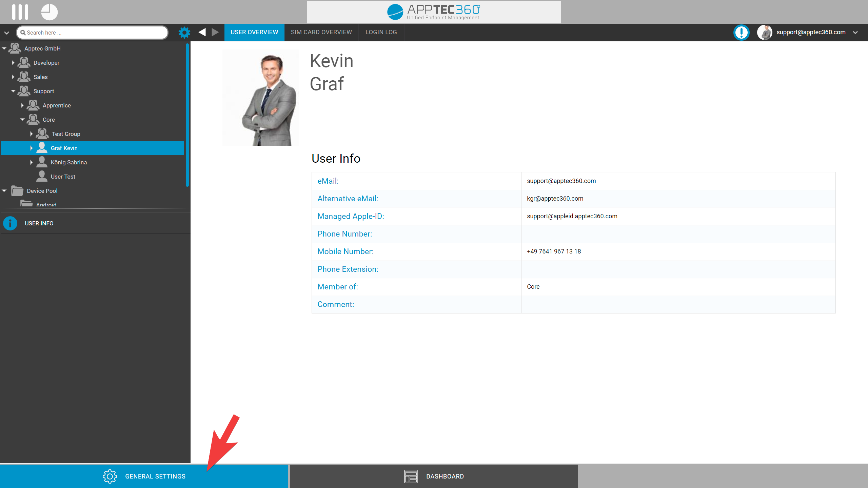Open General Settings gear icon

click(110, 476)
